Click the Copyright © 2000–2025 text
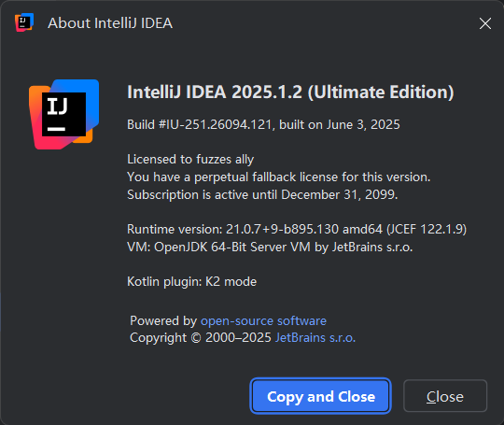504x425 pixels. click(x=201, y=338)
